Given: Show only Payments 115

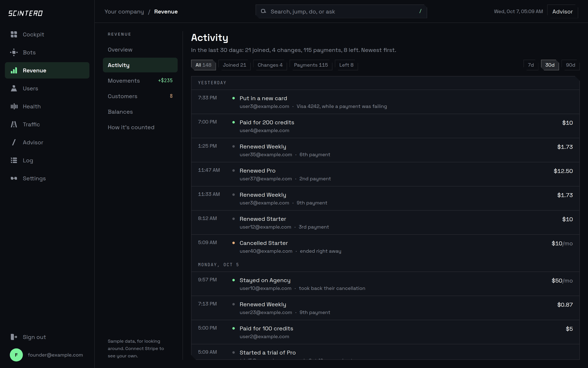Looking at the screenshot, I should (311, 65).
